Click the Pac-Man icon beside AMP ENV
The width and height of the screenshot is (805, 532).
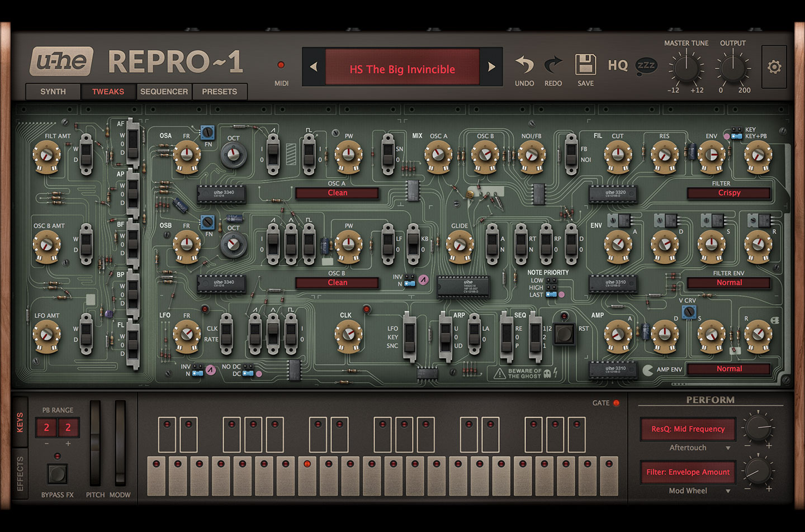click(x=648, y=369)
